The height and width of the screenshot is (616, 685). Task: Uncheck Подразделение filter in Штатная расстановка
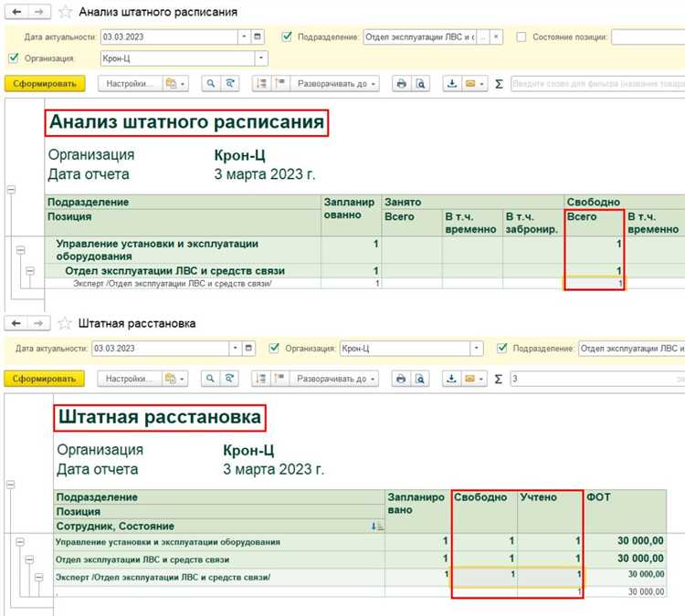[x=502, y=348]
